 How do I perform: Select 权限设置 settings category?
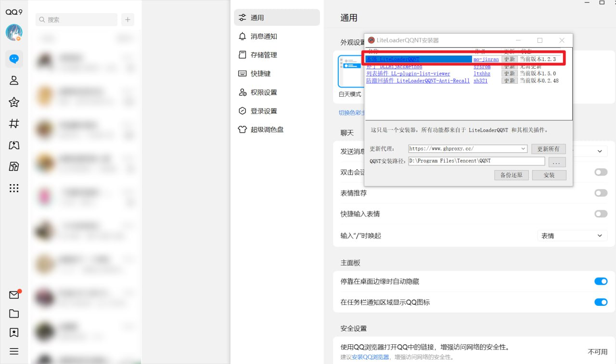[277, 92]
